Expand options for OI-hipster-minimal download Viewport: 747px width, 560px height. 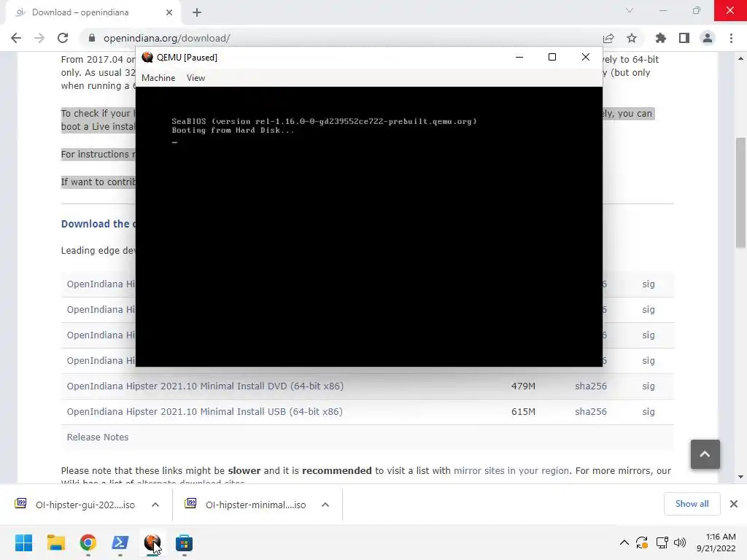pyautogui.click(x=325, y=505)
